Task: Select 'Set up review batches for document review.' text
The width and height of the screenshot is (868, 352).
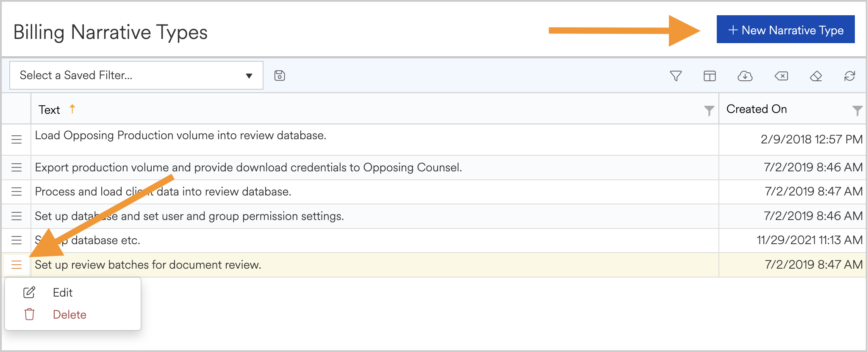Action: [148, 265]
